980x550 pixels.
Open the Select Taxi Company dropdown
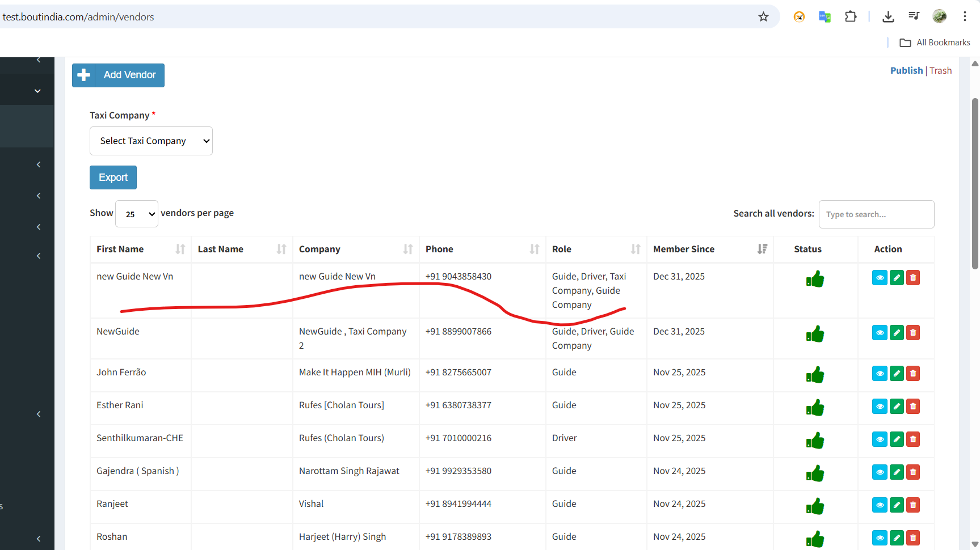(x=151, y=141)
